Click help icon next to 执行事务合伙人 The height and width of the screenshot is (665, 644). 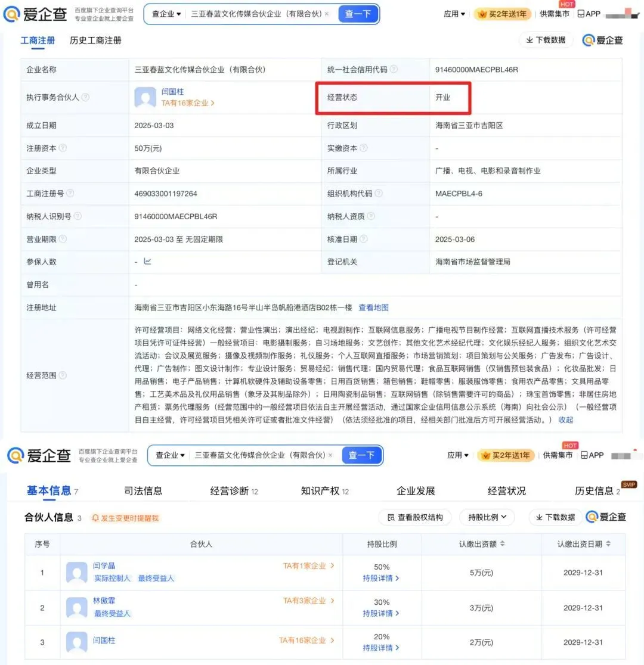tap(85, 97)
